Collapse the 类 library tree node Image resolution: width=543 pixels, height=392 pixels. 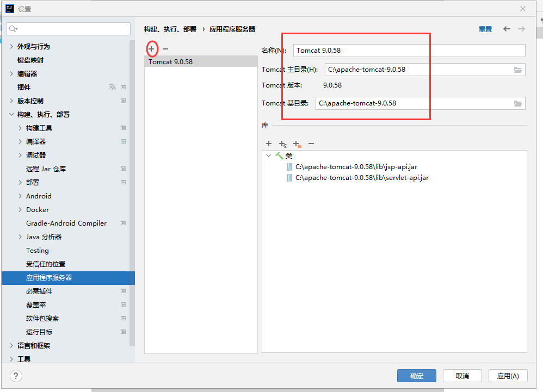[x=269, y=155]
